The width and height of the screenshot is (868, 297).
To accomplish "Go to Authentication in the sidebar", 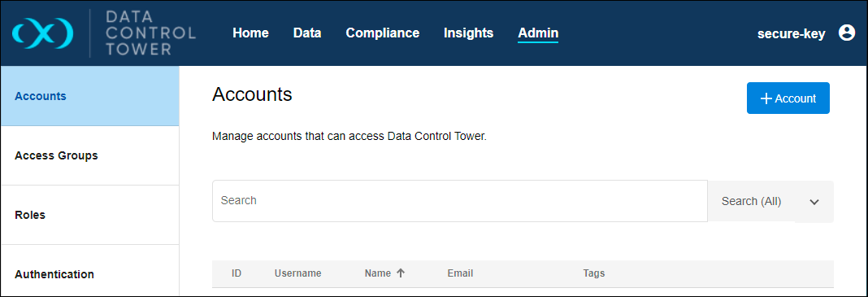I will (89, 270).
